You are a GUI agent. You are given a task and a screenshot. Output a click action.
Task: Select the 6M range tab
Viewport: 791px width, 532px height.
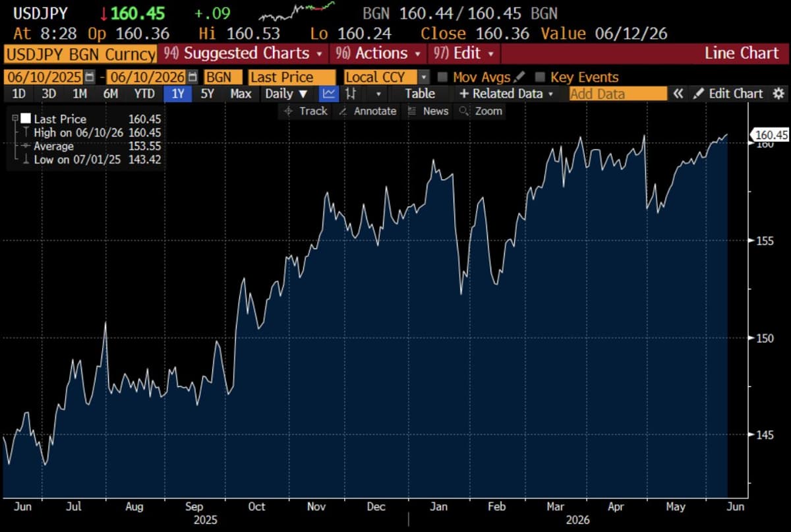[x=111, y=94]
